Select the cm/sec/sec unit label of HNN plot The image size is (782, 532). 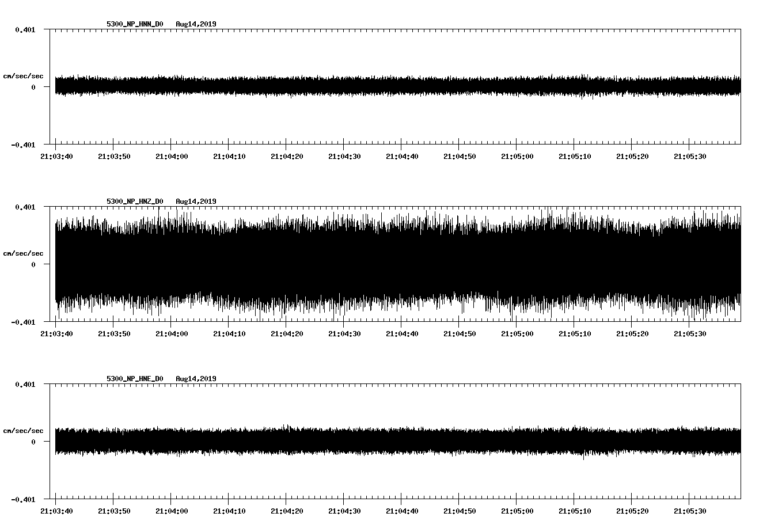[x=23, y=76]
